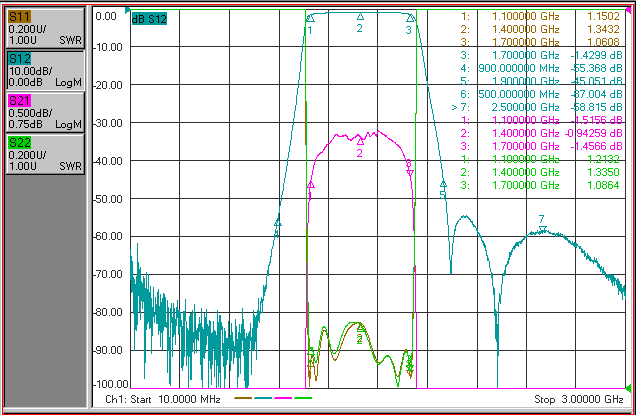Image resolution: width=636 pixels, height=415 pixels.
Task: Select the S12 trace button
Action: (x=45, y=70)
